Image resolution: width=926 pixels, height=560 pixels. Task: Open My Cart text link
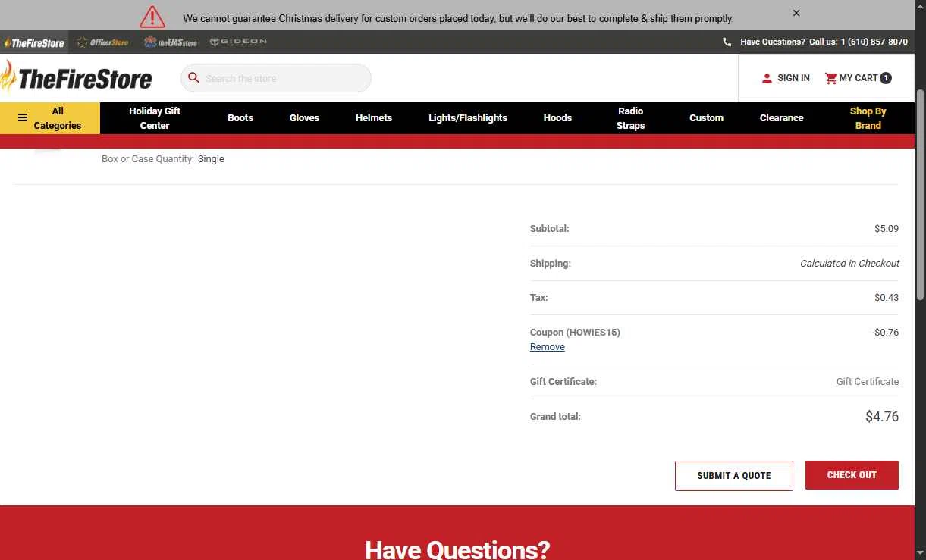(x=859, y=78)
